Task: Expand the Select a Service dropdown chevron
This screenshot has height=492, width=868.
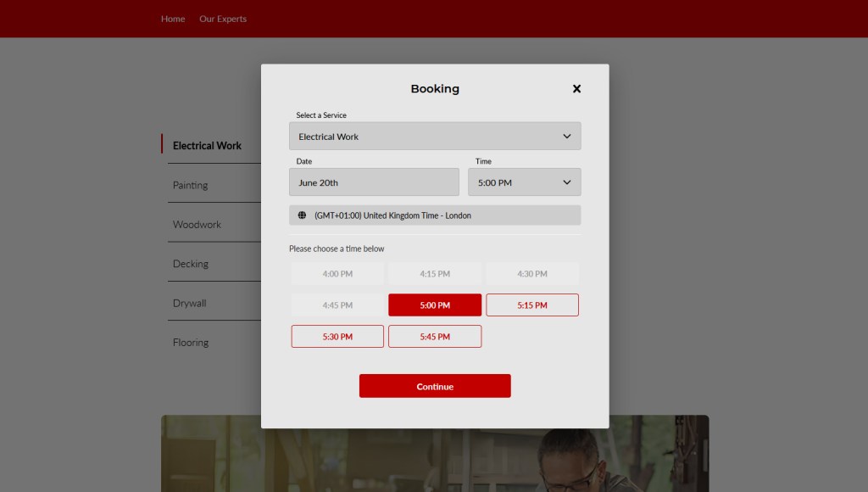Action: tap(567, 137)
